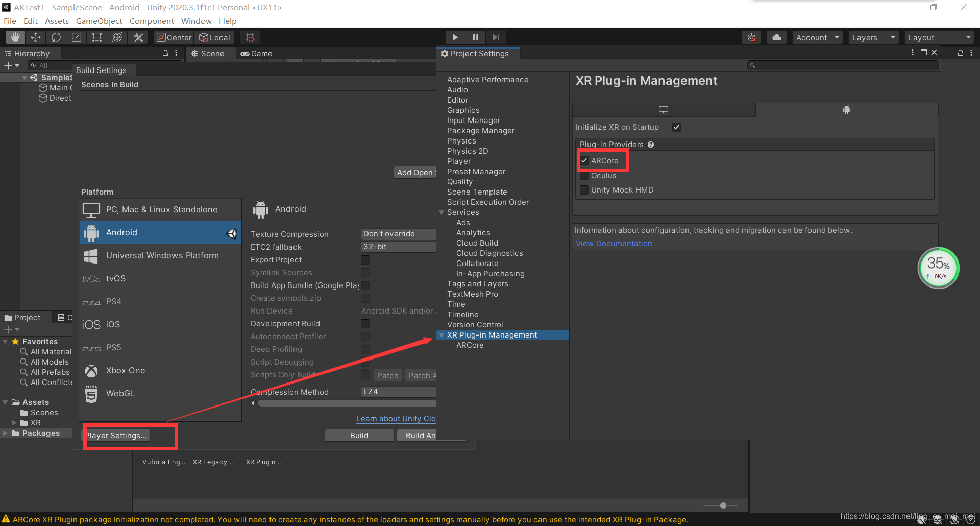Start Play mode
Screen dimensions: 980x526
click(x=455, y=37)
